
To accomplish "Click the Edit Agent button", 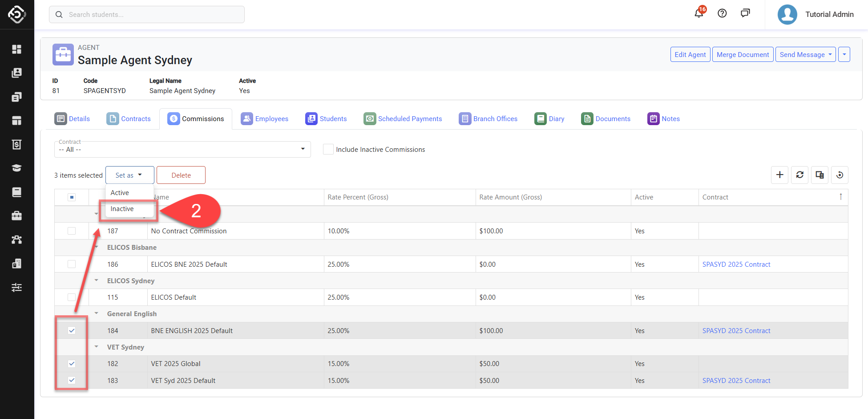I will 690,54.
